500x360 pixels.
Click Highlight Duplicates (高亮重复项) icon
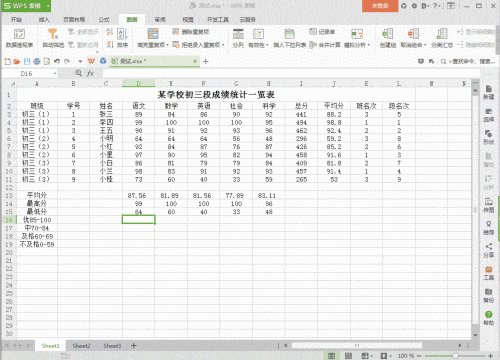(x=153, y=34)
